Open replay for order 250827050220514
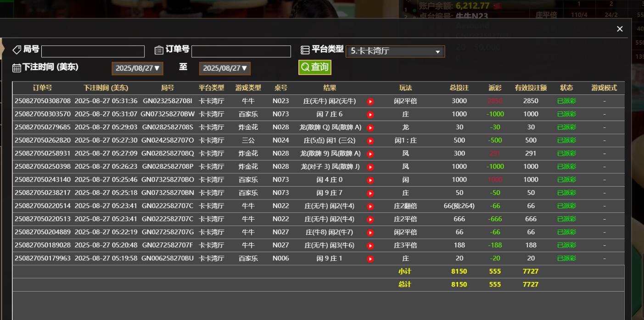Image resolution: width=644 pixels, height=320 pixels. (370, 206)
